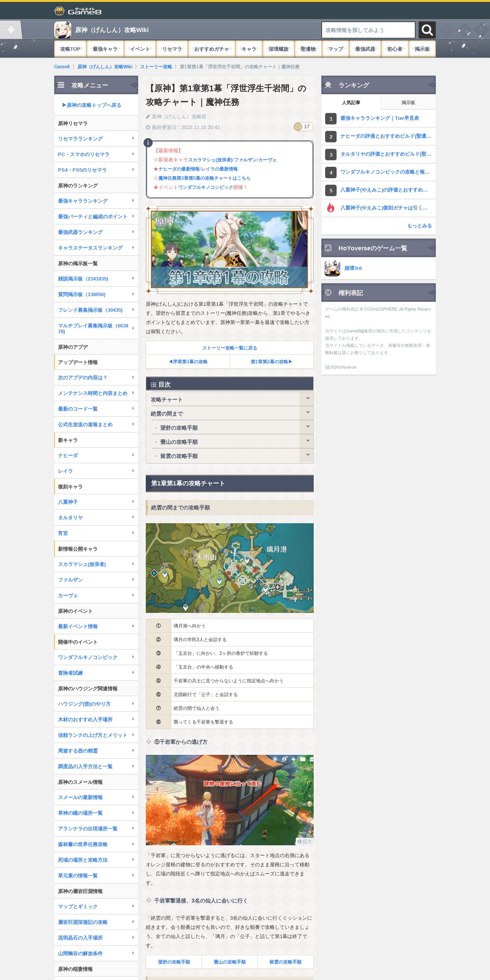Go to 第1章第2幕の攻略
Viewport: 490px width, 980px height.
[271, 361]
